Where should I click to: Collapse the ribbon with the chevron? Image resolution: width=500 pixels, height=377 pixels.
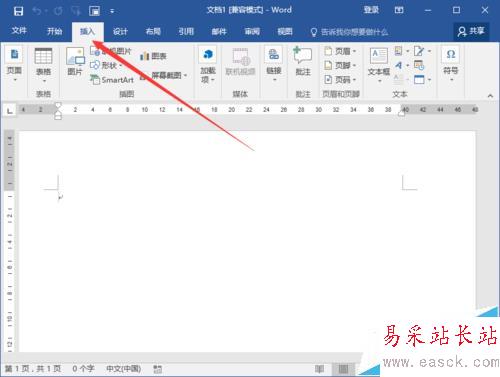point(490,96)
